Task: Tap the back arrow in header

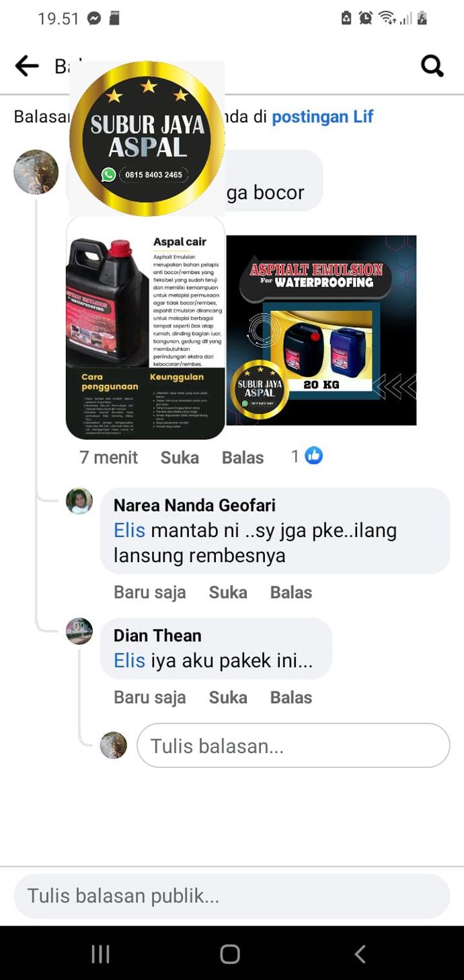Action: (27, 66)
